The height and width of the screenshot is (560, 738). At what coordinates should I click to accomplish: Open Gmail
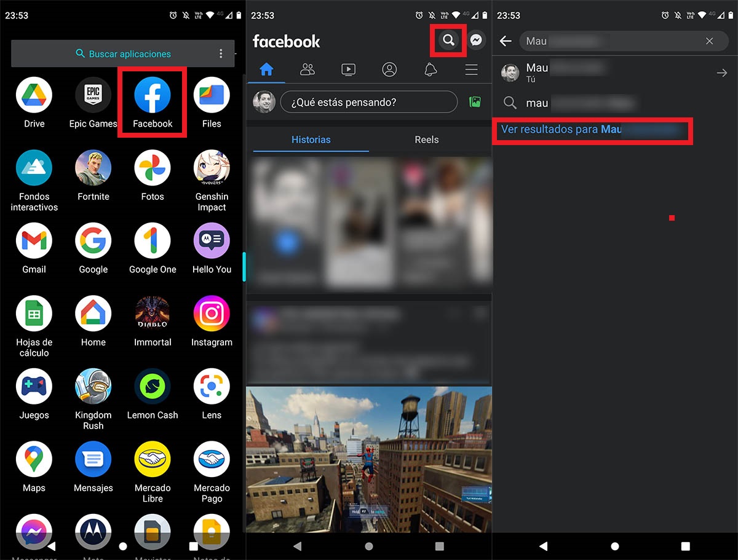34,241
